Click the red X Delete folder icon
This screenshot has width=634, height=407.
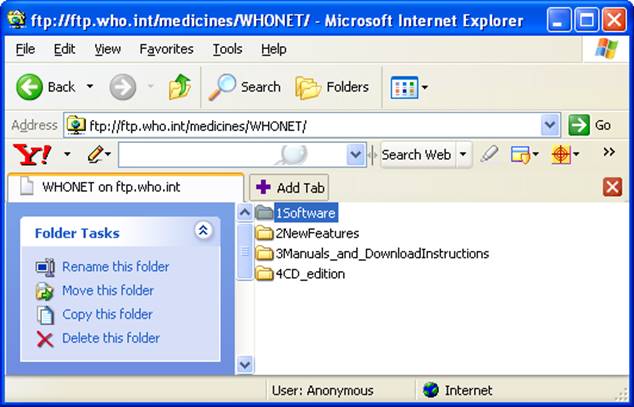(45, 339)
